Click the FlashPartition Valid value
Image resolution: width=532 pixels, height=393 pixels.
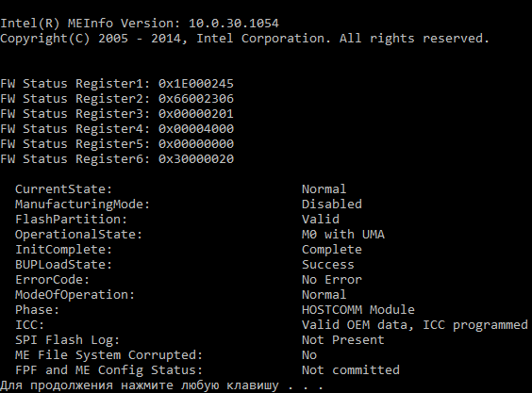(x=321, y=220)
